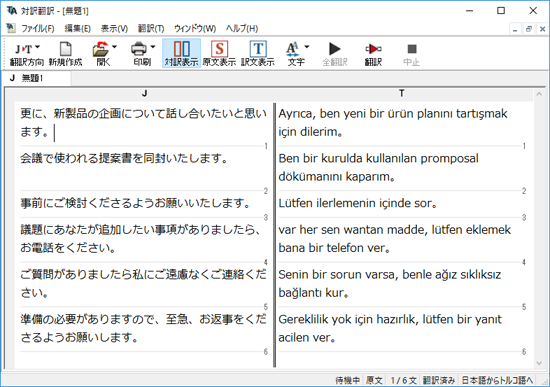This screenshot has height=387, width=550.
Task: Open the 編集(E) menu
Action: (78, 28)
